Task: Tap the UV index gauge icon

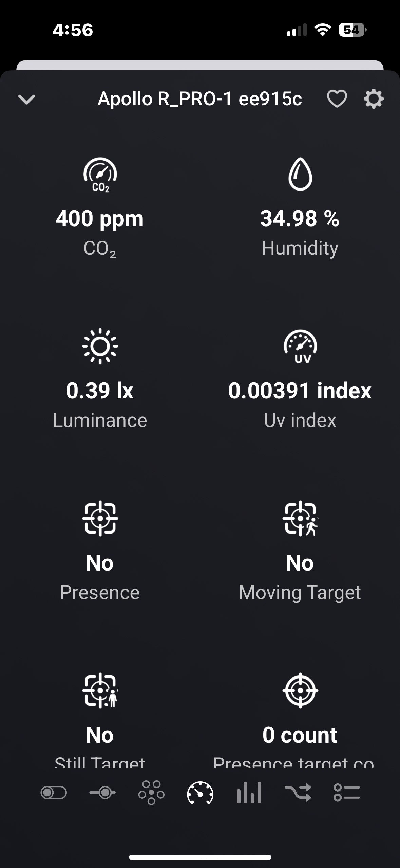Action: tap(300, 346)
